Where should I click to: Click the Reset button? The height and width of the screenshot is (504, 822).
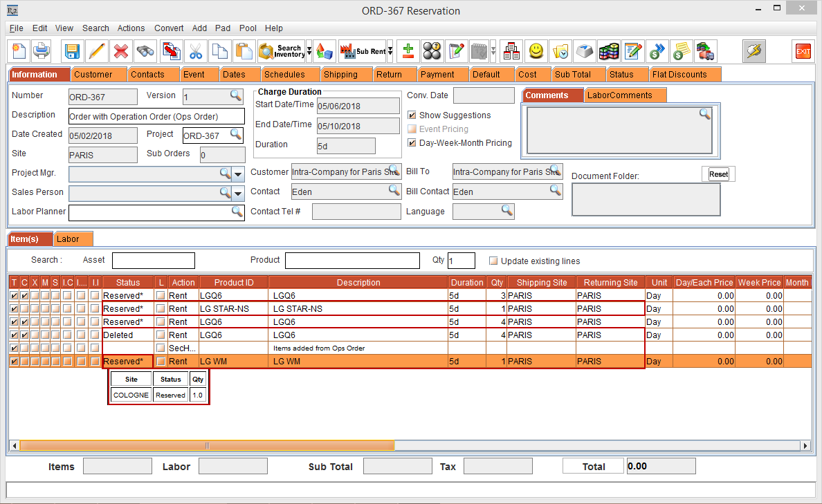click(718, 174)
